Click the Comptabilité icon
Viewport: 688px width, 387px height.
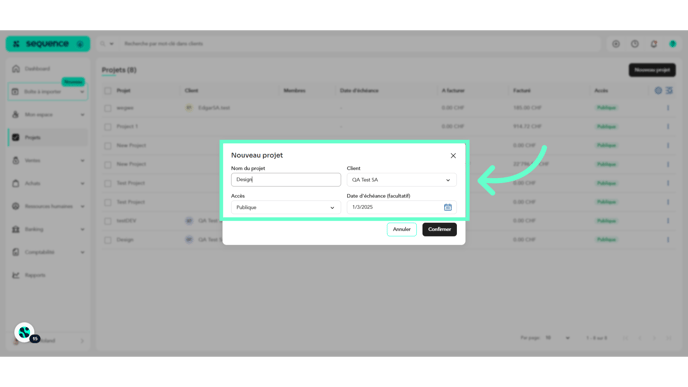pos(16,252)
